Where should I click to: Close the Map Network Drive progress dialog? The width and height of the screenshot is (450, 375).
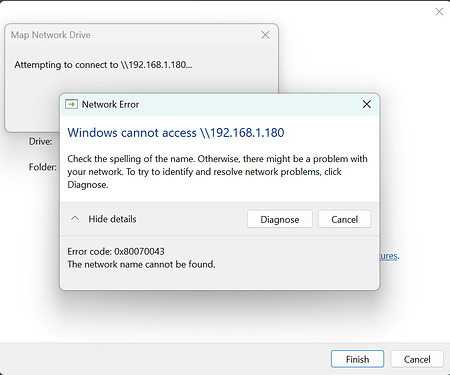point(265,35)
